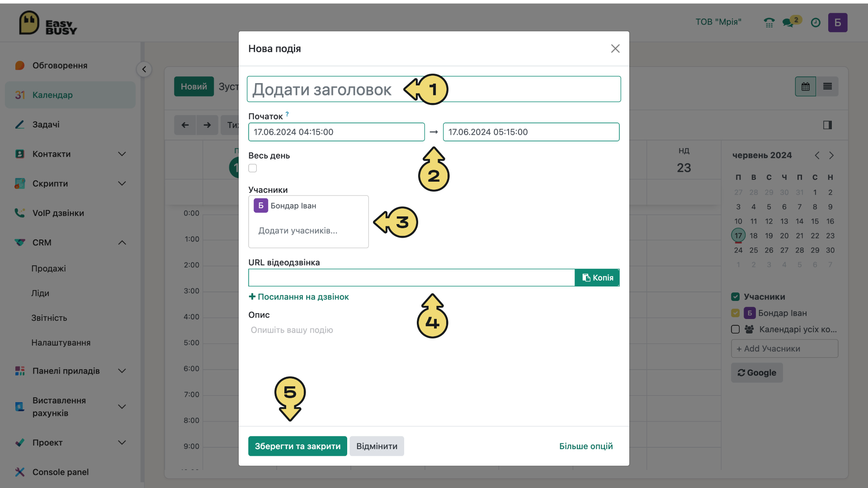Toggle Бондар Іван calendar checkbox
This screenshot has height=488, width=868.
point(736,313)
